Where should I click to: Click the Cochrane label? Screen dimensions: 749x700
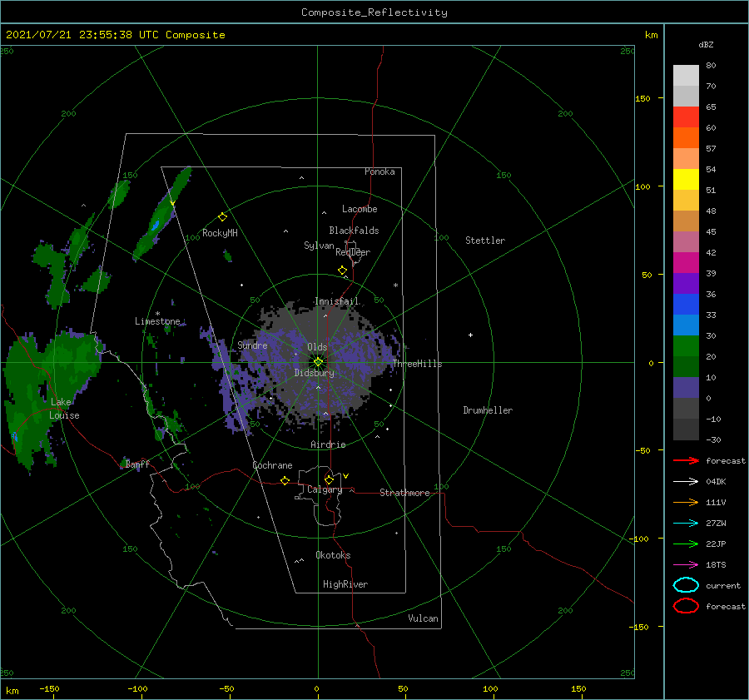point(272,465)
